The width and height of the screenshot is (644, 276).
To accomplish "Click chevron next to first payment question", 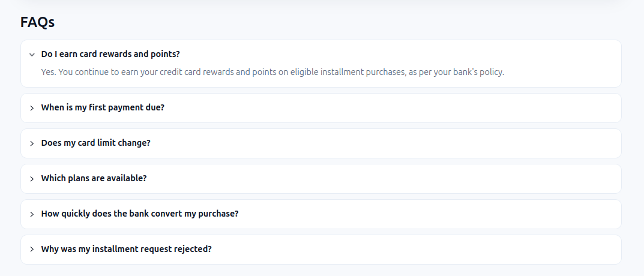I will point(32,108).
